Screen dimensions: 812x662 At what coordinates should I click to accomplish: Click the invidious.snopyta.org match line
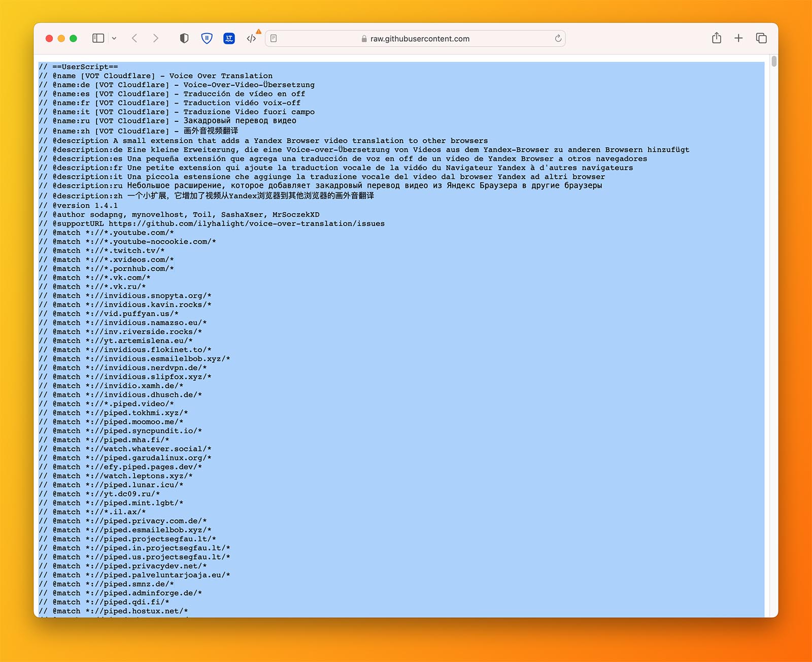coord(125,296)
